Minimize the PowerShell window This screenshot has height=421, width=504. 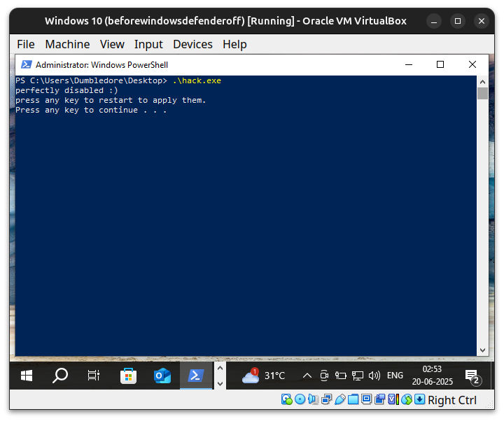click(x=409, y=64)
